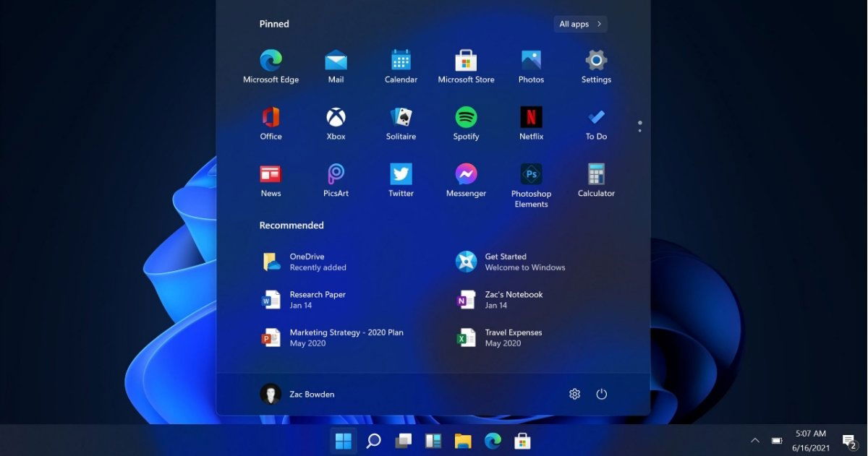
Task: Launch Spotify from the pinned apps
Action: (466, 118)
